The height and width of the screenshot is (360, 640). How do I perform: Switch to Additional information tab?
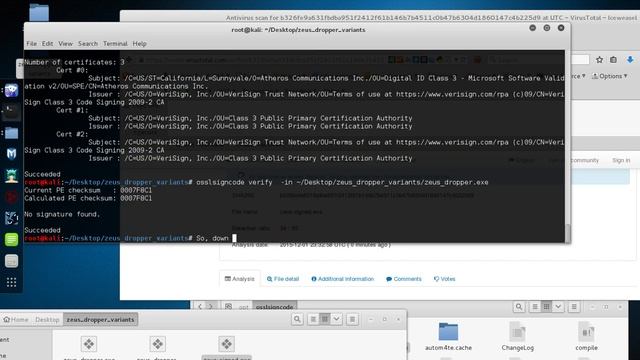342,279
